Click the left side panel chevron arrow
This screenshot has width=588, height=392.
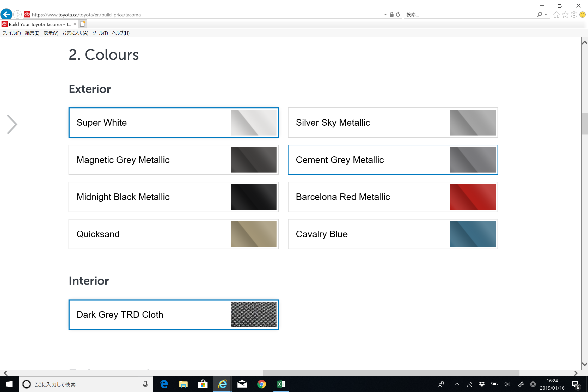(12, 124)
